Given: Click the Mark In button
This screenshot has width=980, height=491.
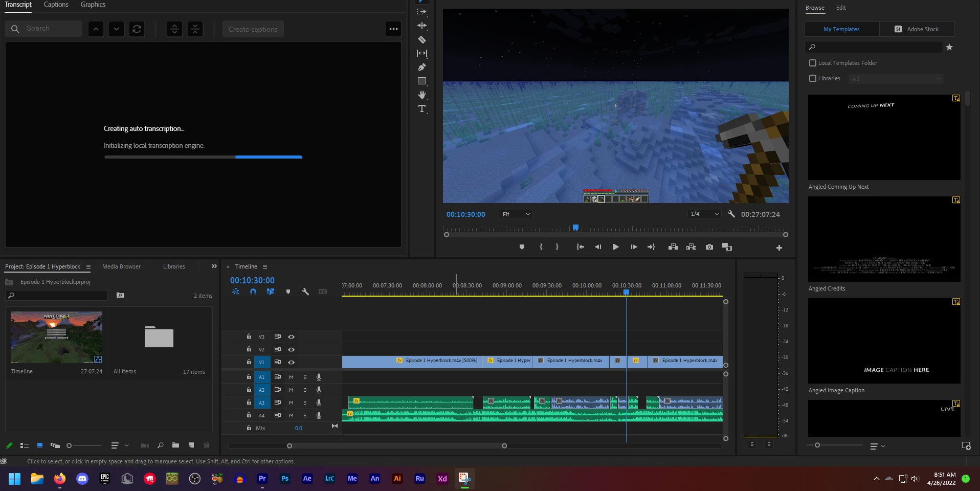Looking at the screenshot, I should pos(541,247).
